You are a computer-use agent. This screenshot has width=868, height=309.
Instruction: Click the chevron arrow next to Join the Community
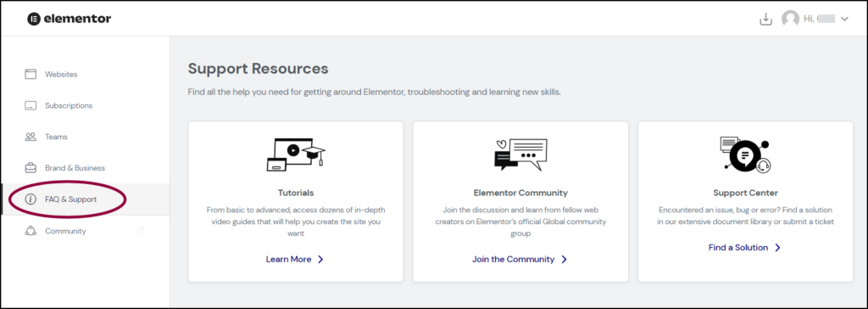coord(564,259)
